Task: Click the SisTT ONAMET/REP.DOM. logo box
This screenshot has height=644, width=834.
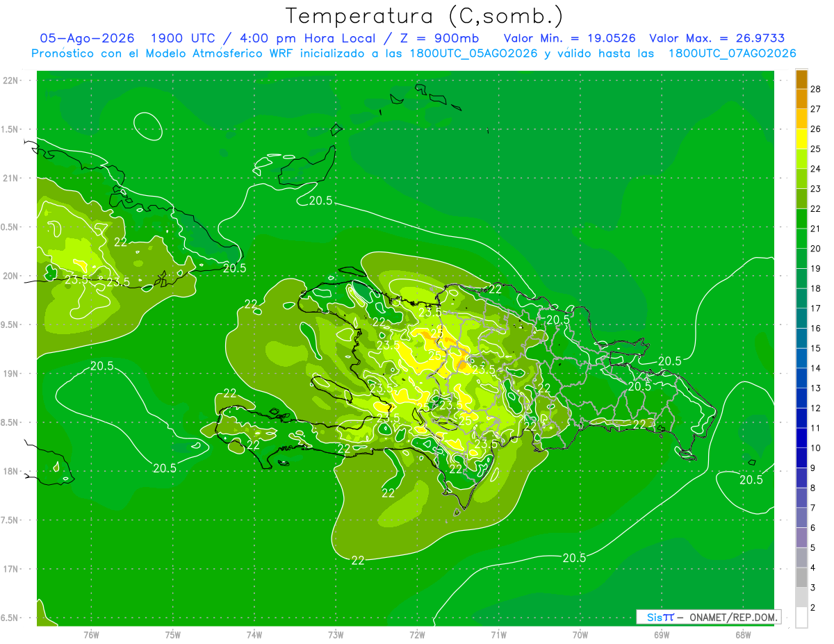Action: [x=709, y=617]
